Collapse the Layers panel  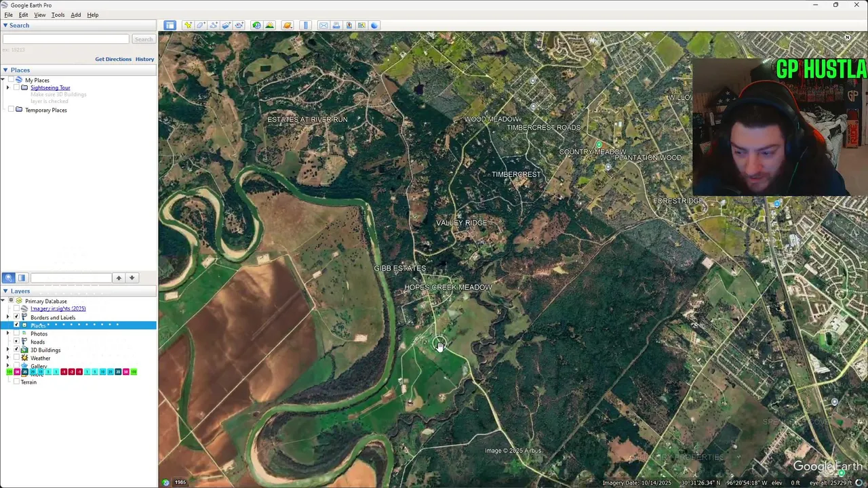[5, 291]
